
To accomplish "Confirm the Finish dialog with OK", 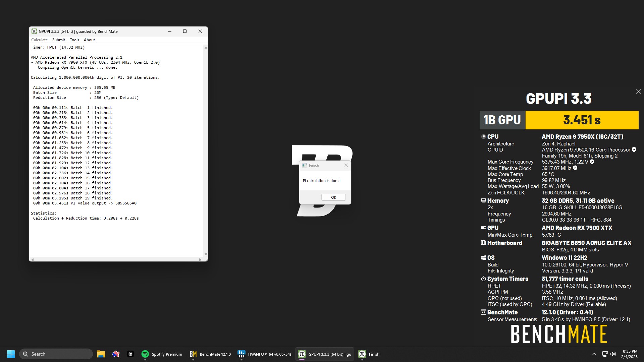I will point(333,197).
